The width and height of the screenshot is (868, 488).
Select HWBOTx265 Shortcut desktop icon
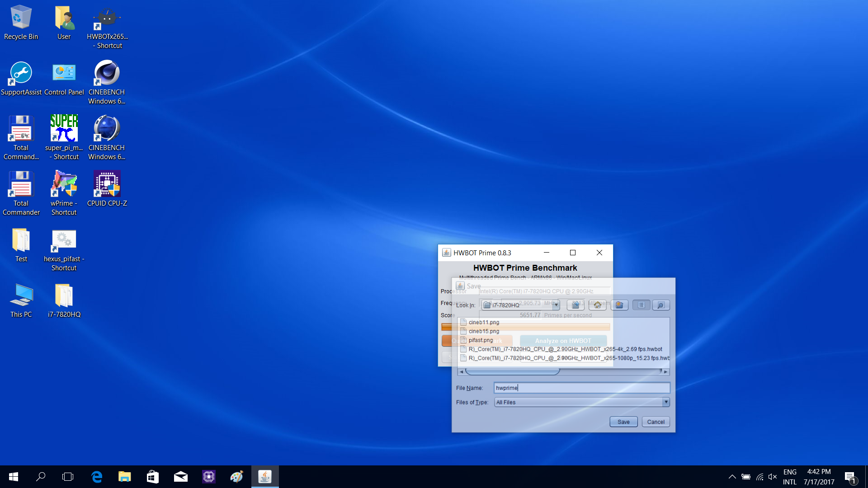(x=107, y=27)
